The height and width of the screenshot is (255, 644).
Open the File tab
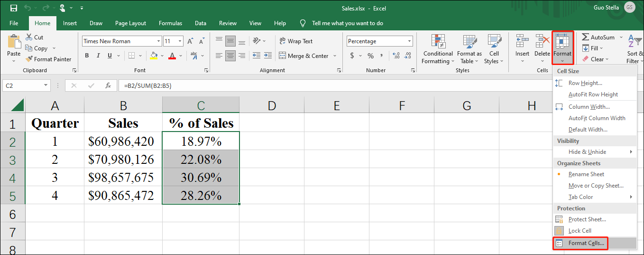pos(14,23)
